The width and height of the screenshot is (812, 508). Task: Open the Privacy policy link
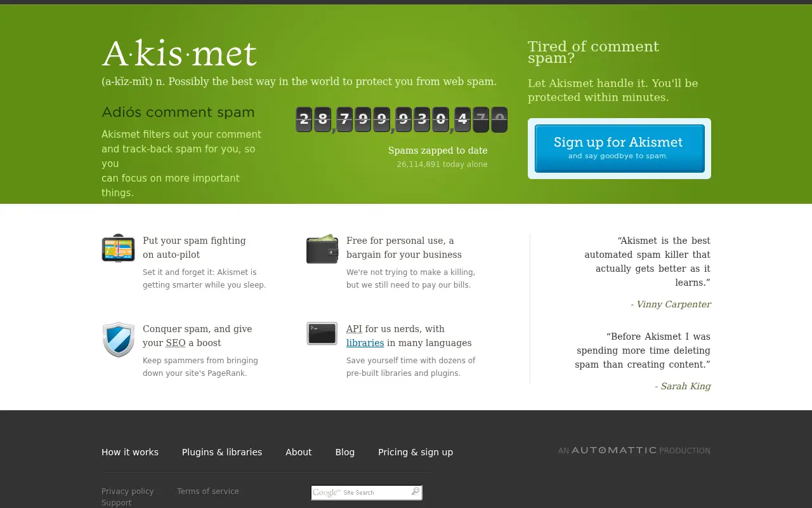(128, 491)
